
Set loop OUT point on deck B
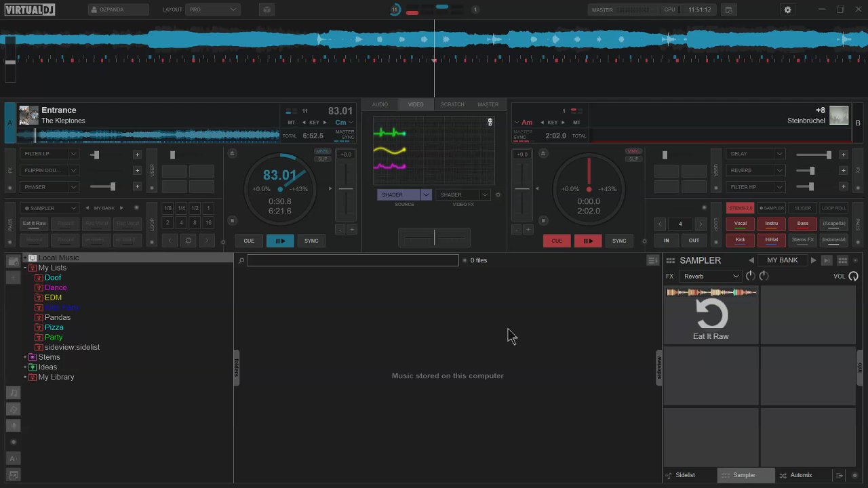click(x=694, y=241)
